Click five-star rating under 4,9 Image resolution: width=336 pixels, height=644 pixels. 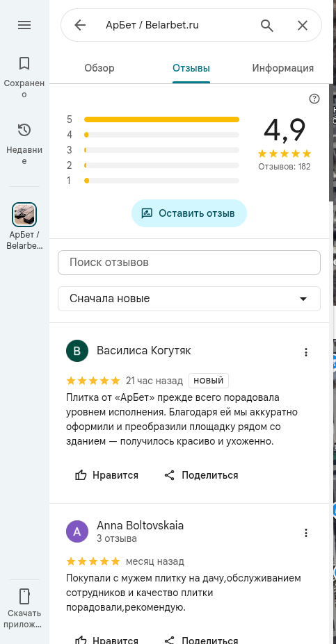point(285,154)
